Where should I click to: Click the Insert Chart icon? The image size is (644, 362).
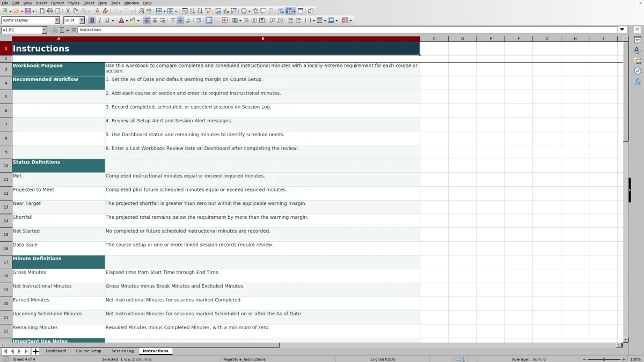225,11
